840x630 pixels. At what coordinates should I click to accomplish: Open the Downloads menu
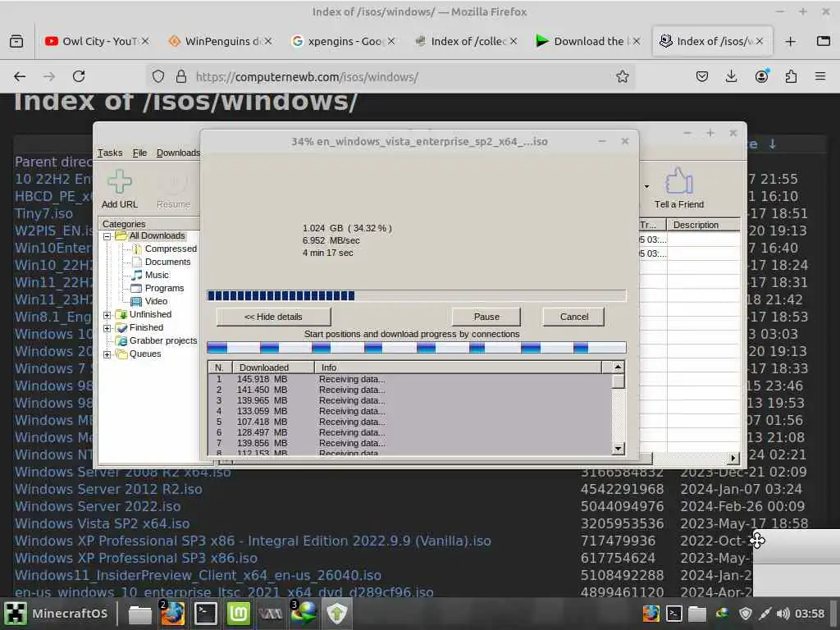tap(178, 153)
